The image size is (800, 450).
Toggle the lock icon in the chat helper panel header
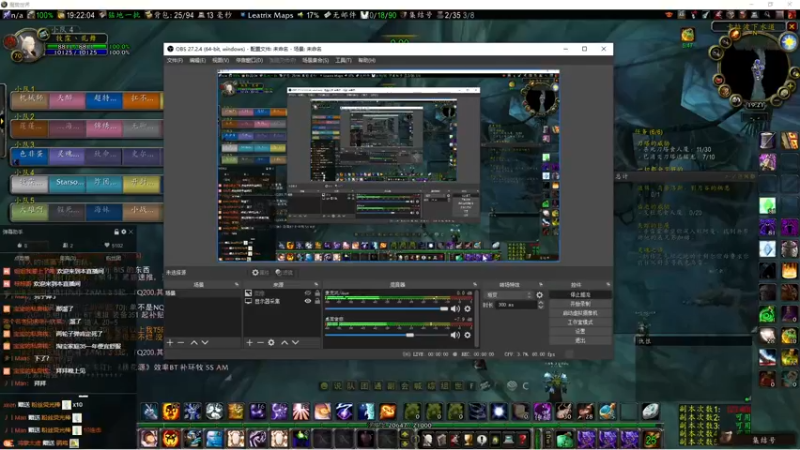(116, 232)
